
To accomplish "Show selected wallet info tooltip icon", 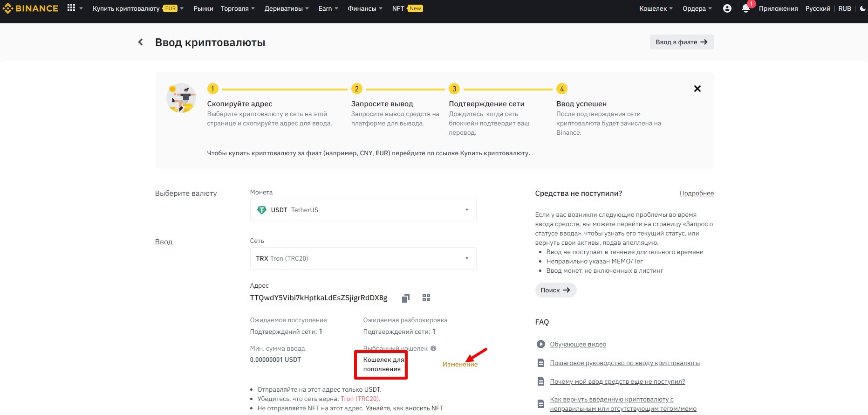I will point(433,348).
